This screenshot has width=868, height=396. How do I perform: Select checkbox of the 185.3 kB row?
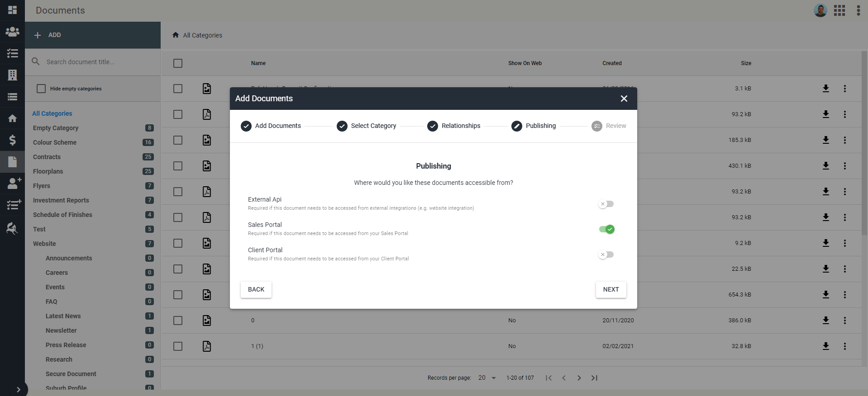pos(178,140)
